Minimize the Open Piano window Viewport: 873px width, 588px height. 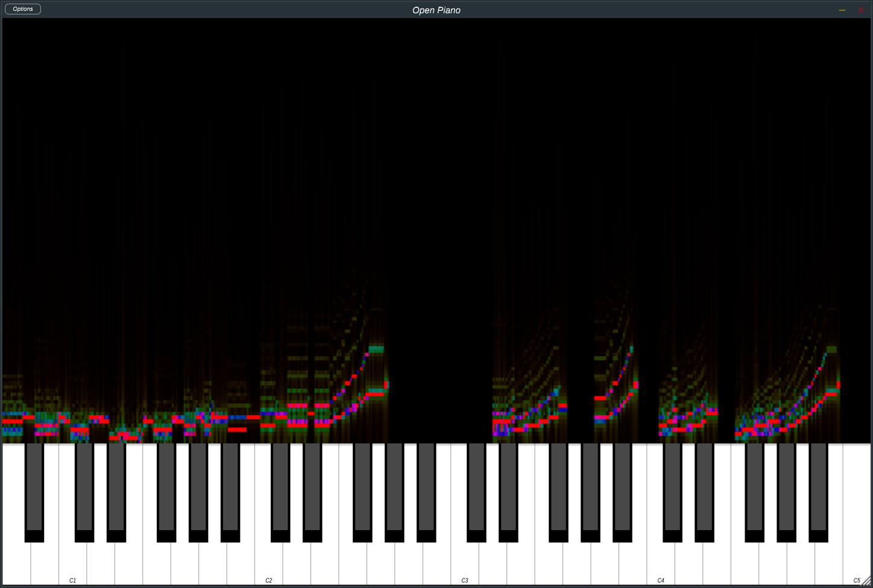842,10
